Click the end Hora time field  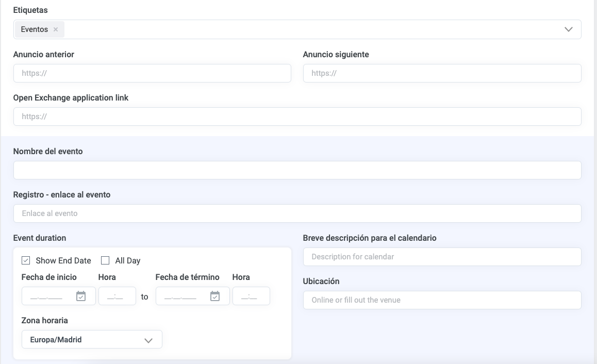[251, 296]
